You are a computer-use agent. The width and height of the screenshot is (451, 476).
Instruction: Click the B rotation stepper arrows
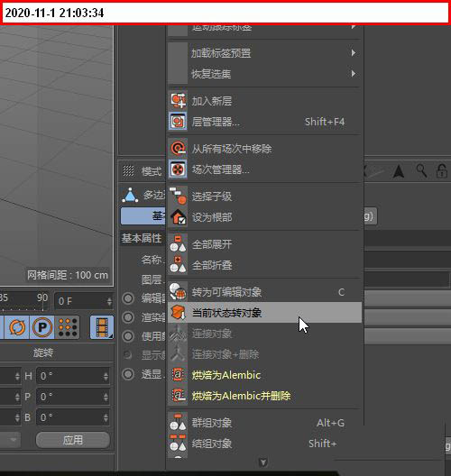(x=106, y=417)
